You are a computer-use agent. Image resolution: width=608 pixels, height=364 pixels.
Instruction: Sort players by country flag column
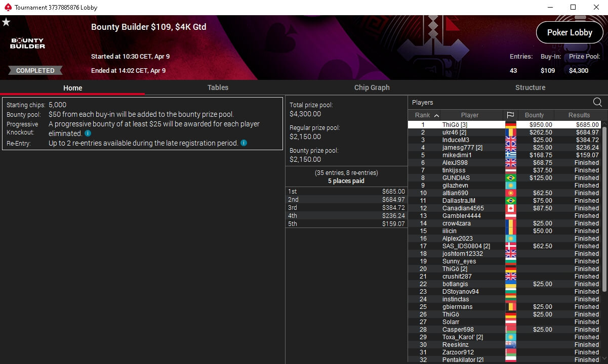point(510,115)
